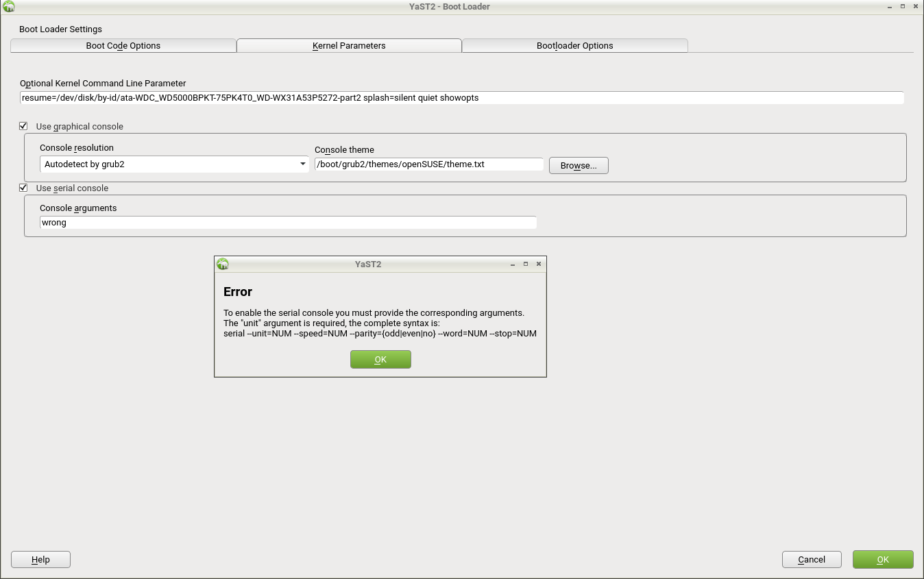Image resolution: width=924 pixels, height=579 pixels.
Task: Maximize the Boot Loader main window
Action: click(902, 6)
